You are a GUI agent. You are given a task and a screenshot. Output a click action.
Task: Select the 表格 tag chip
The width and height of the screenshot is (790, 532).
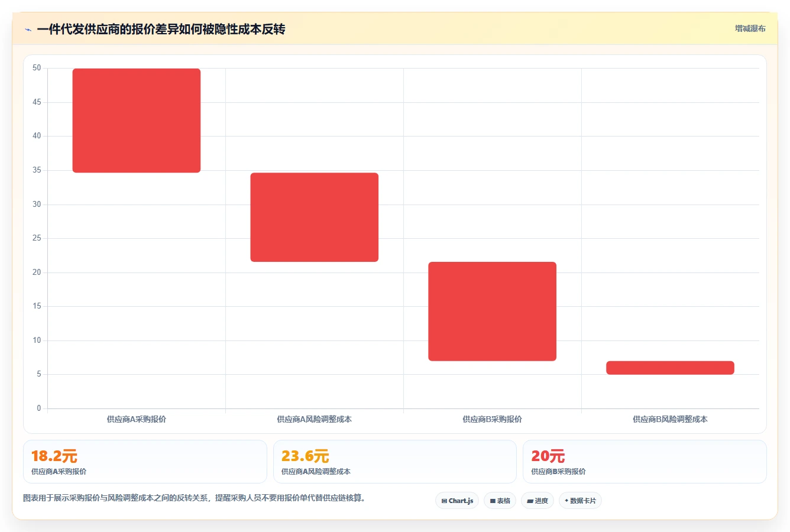click(x=500, y=501)
